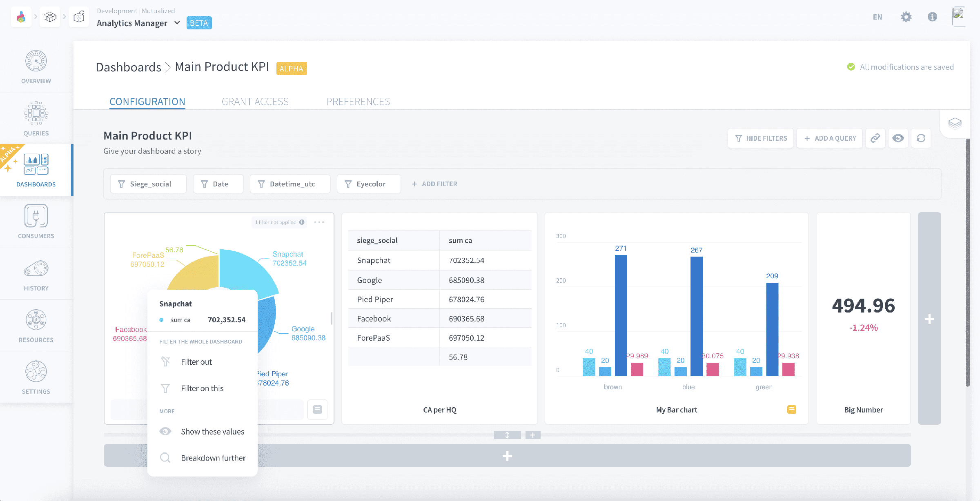Click the dark blue 271 bar for brown
980x501 pixels.
tap(621, 315)
